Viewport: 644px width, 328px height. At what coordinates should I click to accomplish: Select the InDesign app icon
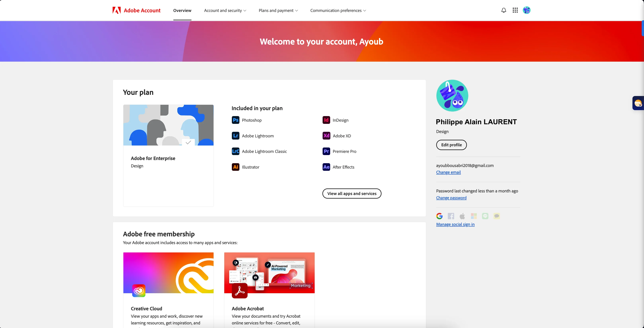[x=326, y=120]
